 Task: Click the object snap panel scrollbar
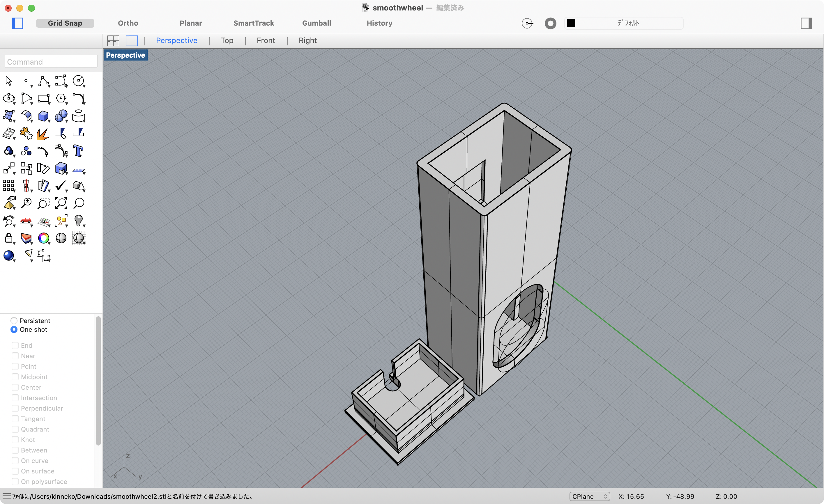98,381
